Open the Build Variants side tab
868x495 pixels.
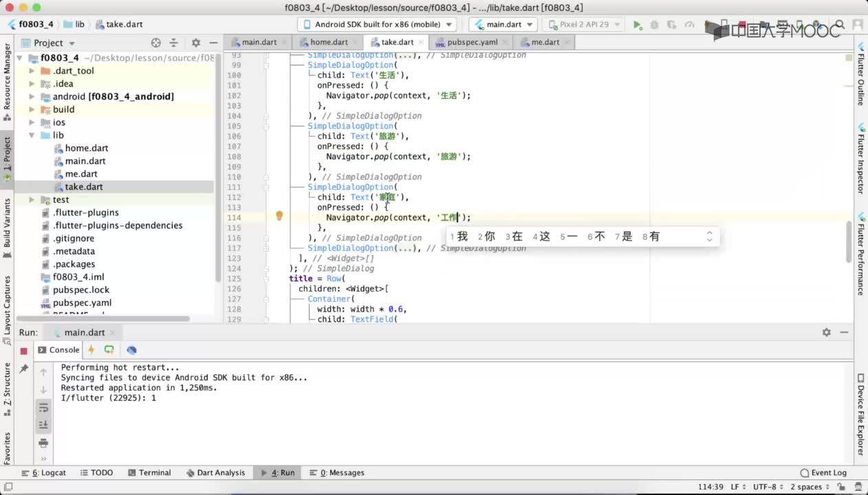(8, 227)
